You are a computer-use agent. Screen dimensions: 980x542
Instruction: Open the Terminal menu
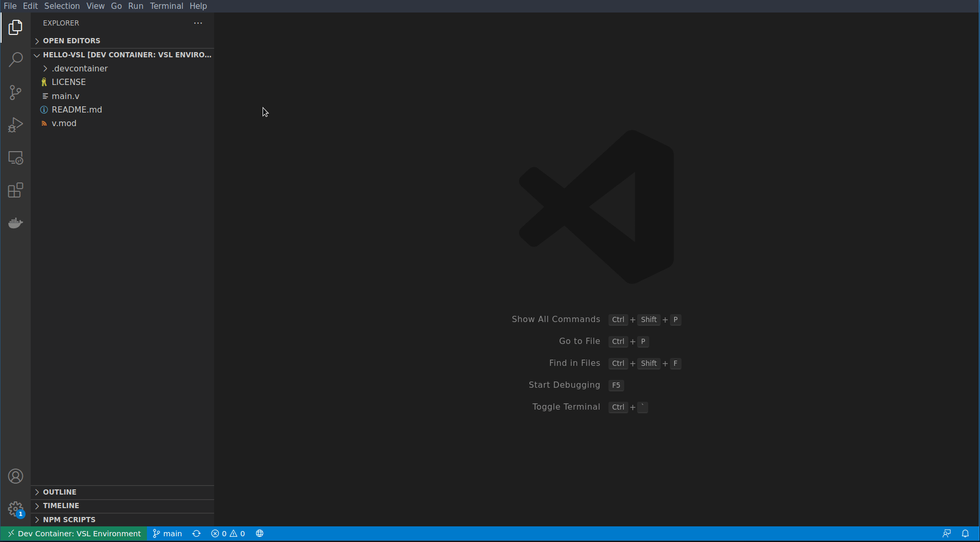point(167,6)
